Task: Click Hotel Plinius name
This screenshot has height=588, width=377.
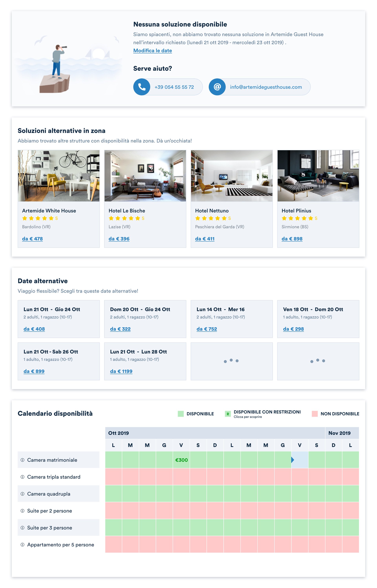Action: click(296, 211)
